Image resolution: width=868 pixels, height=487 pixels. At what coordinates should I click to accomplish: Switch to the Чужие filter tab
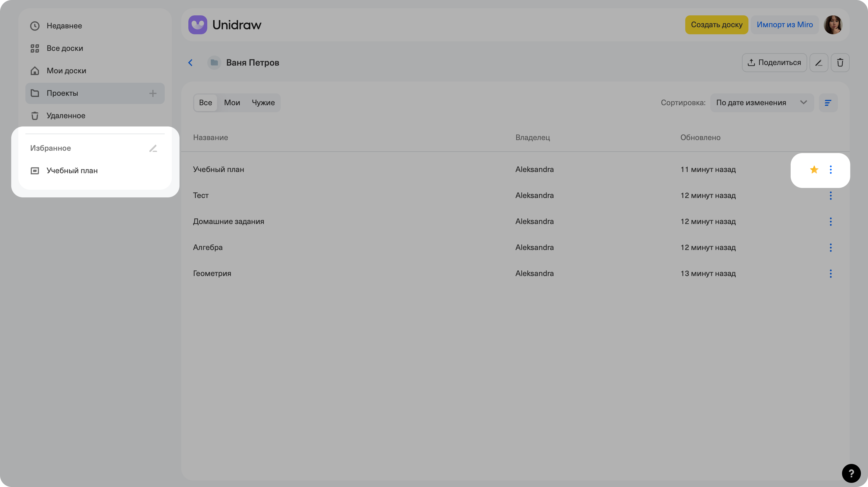[x=263, y=103]
